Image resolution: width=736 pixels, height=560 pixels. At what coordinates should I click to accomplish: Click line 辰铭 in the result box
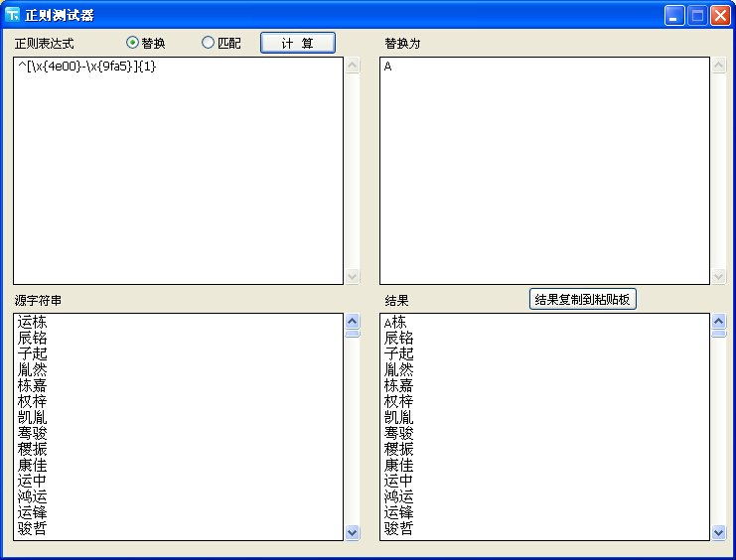tap(399, 338)
